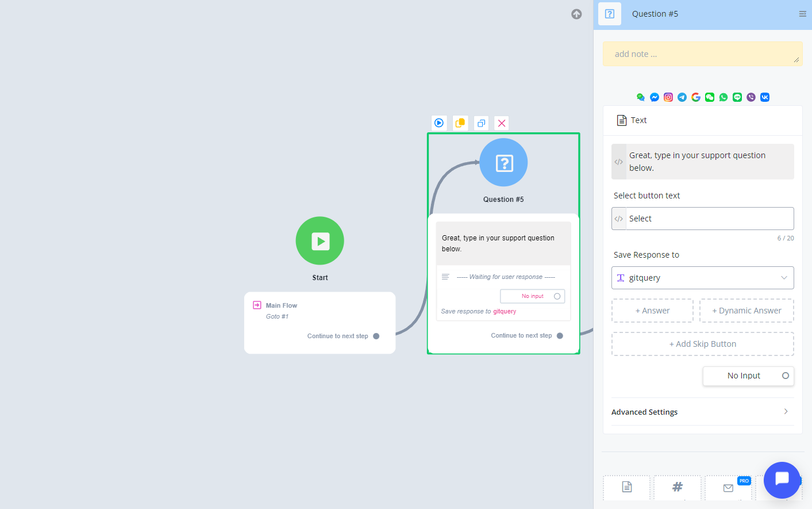The height and width of the screenshot is (509, 812).
Task: Click the + Add Skip Button option
Action: coord(702,344)
